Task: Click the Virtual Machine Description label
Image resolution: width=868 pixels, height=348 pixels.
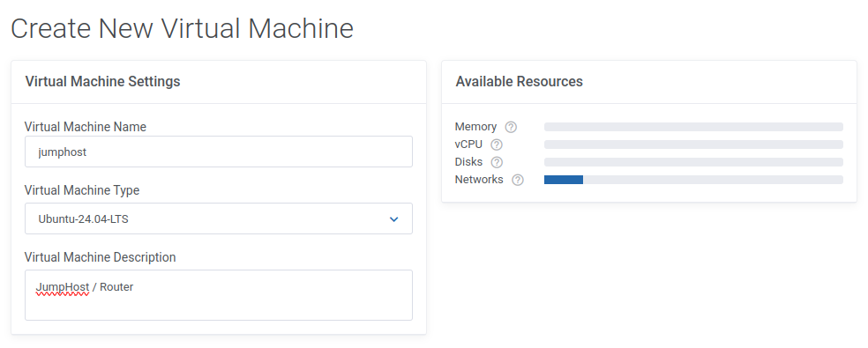Action: point(101,257)
